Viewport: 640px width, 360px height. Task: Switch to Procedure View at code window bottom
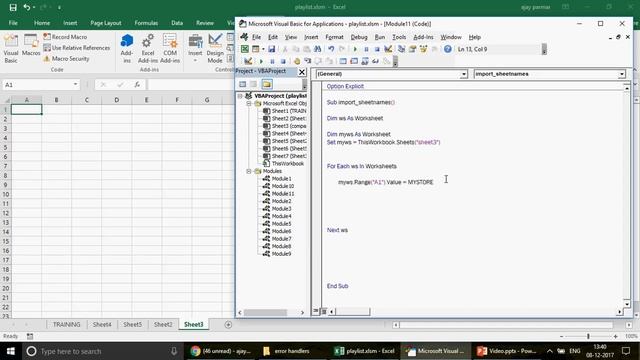coord(316,311)
